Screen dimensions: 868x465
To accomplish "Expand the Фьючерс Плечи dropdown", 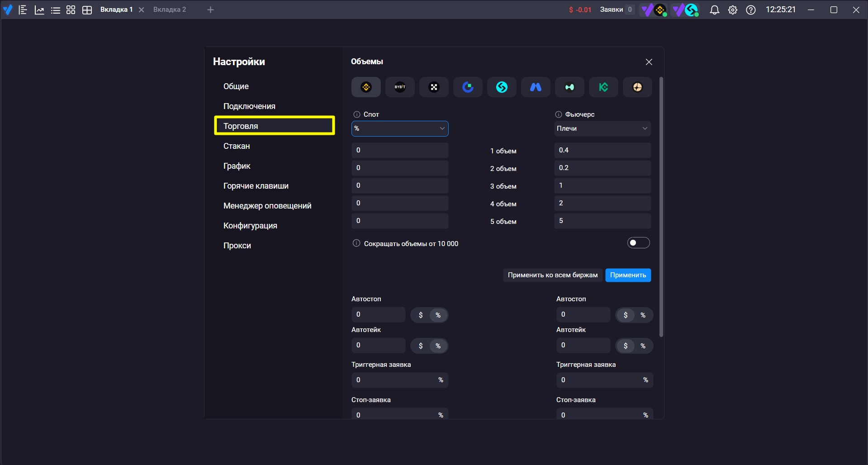I will 602,128.
